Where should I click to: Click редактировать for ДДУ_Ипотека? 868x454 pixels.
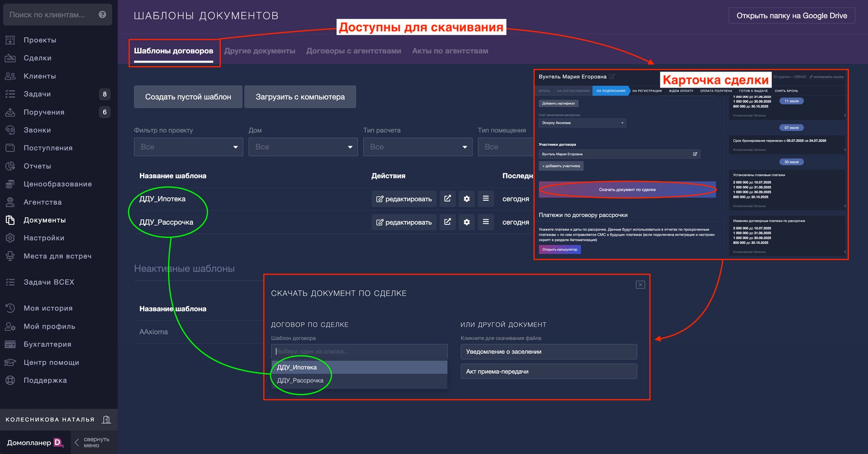pyautogui.click(x=404, y=199)
